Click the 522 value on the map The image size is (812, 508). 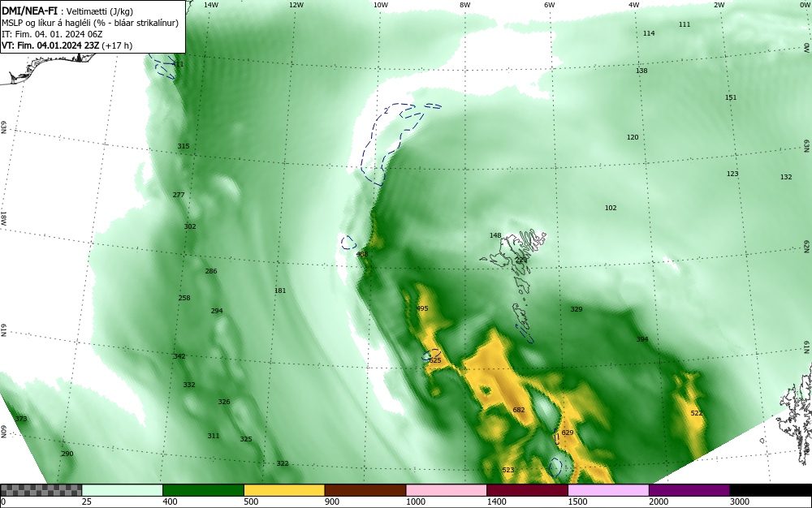[x=697, y=413]
